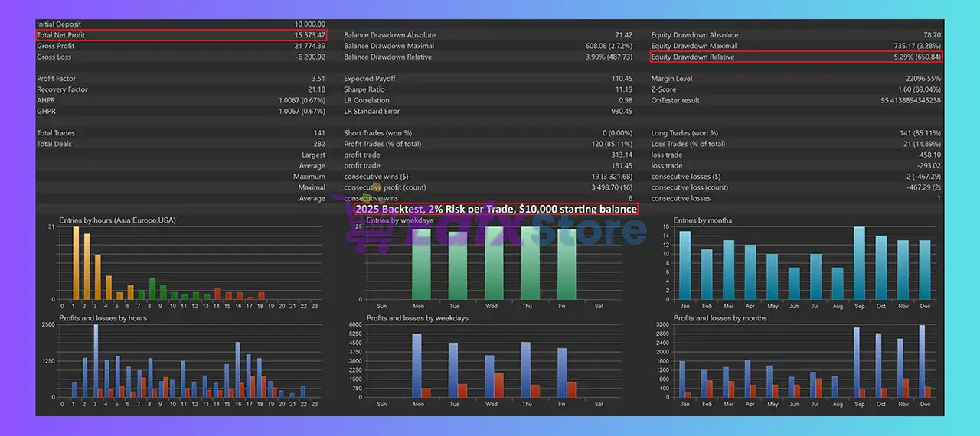Select tallest orange bar in Entries by hours
Image resolution: width=980 pixels, height=436 pixels.
pos(76,262)
